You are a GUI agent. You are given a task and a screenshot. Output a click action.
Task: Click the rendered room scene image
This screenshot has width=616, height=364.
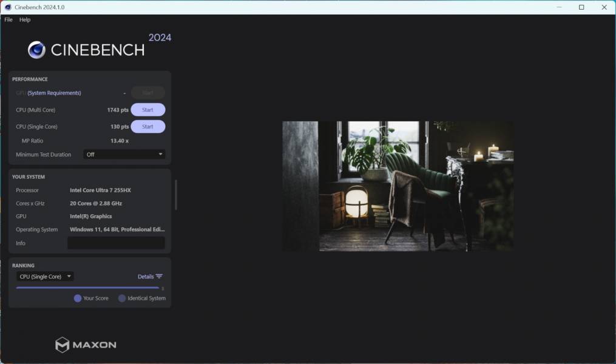[398, 186]
